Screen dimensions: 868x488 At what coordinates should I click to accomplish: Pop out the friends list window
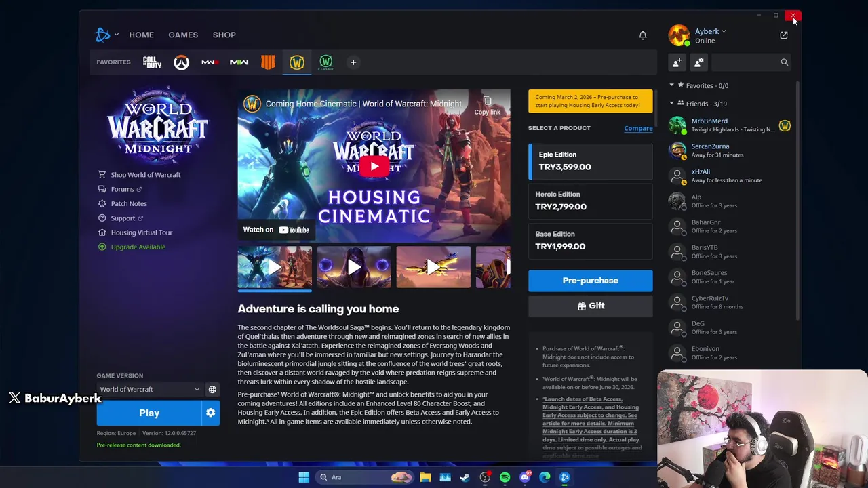[x=784, y=35]
